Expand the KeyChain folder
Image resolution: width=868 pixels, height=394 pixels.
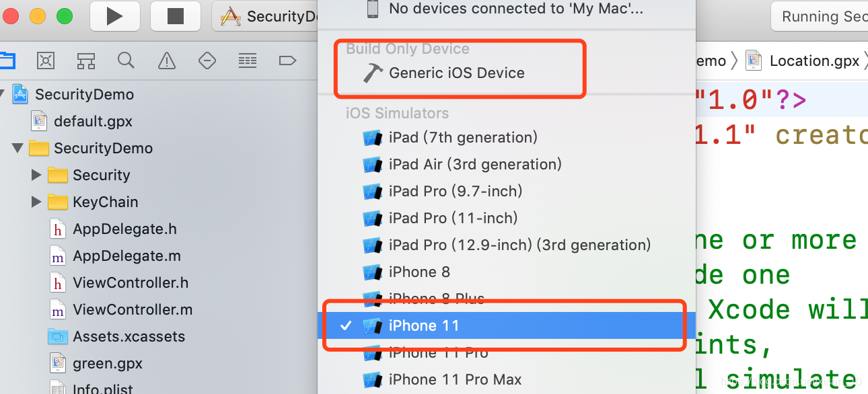tap(36, 202)
